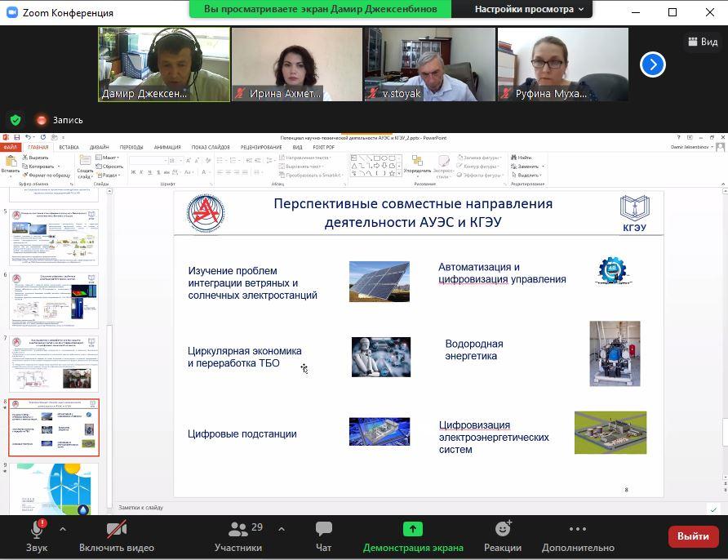Viewport: 728px width, 560px height.
Task: Select Ирина Ахметова video tile
Action: [297, 64]
